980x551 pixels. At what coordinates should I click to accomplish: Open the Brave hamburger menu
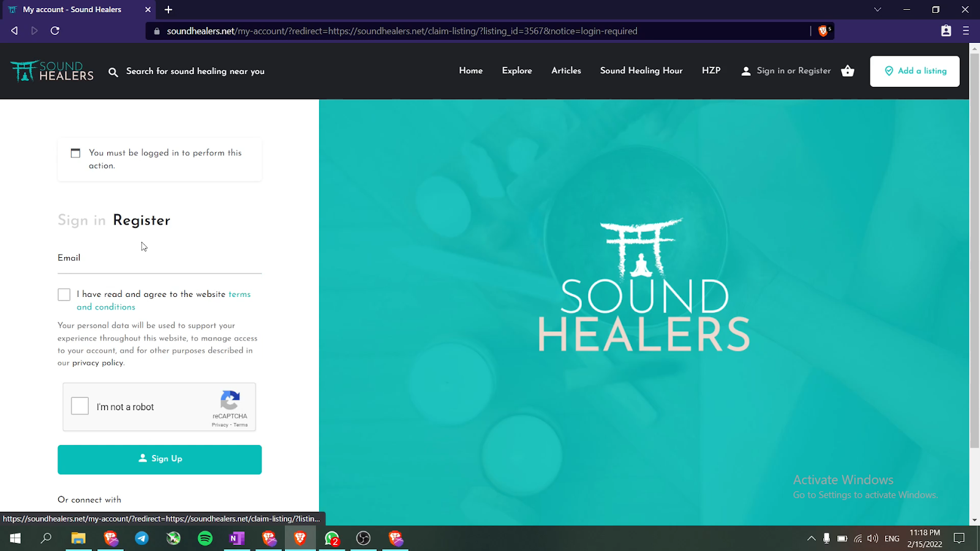(966, 31)
